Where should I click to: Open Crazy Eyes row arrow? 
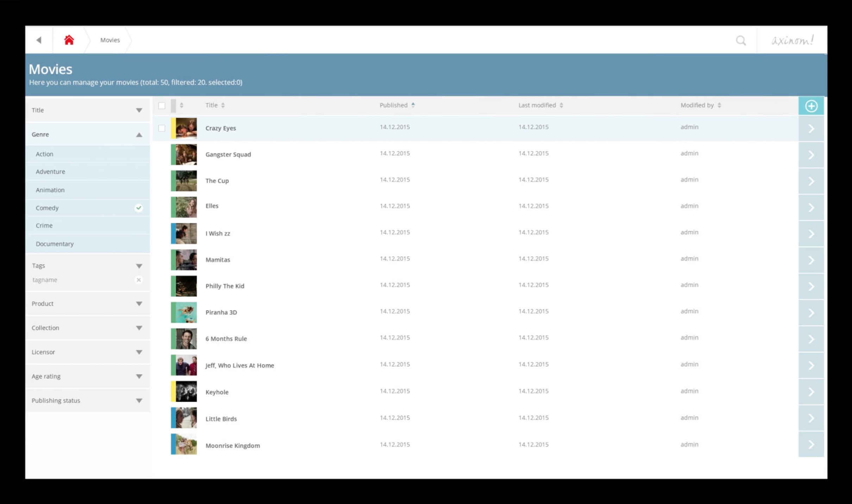pos(811,128)
